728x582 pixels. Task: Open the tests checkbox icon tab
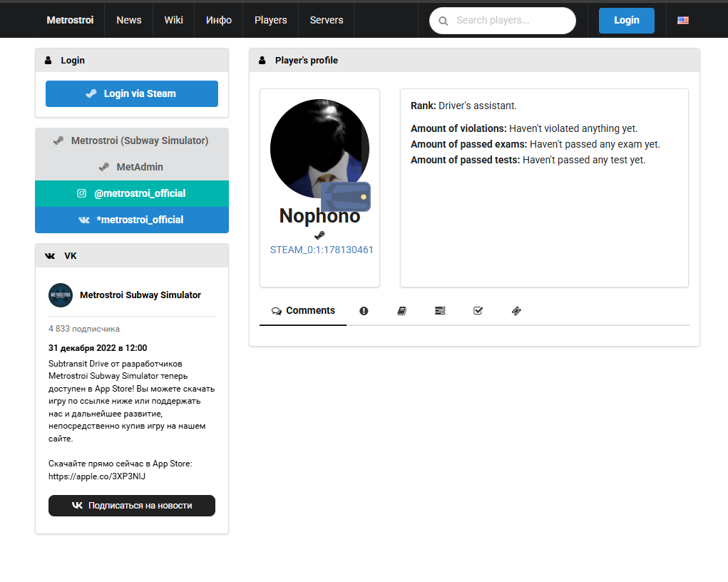(478, 311)
